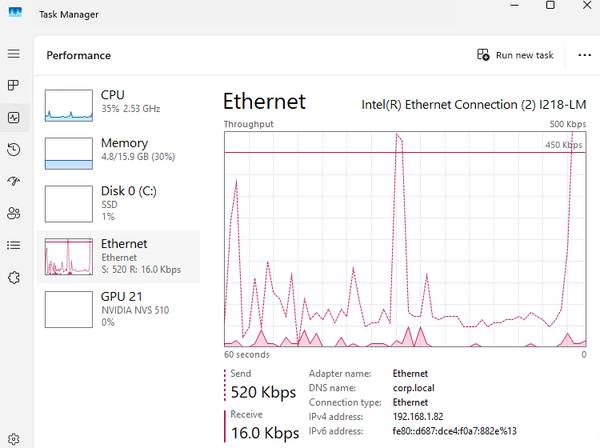Select the GPU 21 NVIDIA item

coord(119,309)
